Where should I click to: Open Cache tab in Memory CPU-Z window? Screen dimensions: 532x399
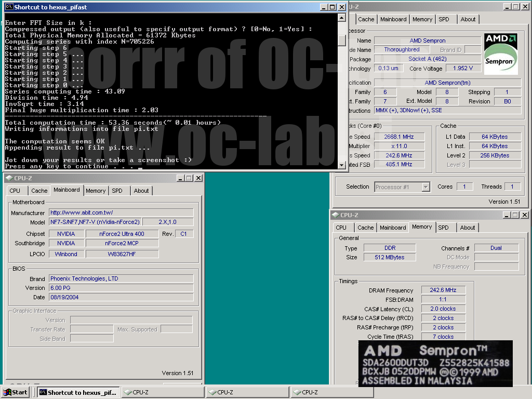click(366, 228)
